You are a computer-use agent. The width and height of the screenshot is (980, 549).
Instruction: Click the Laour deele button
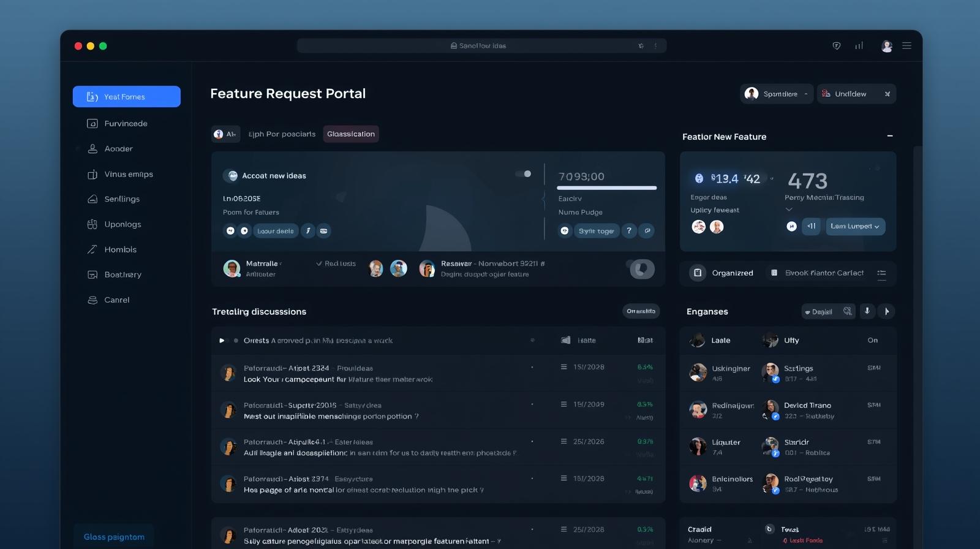point(276,231)
